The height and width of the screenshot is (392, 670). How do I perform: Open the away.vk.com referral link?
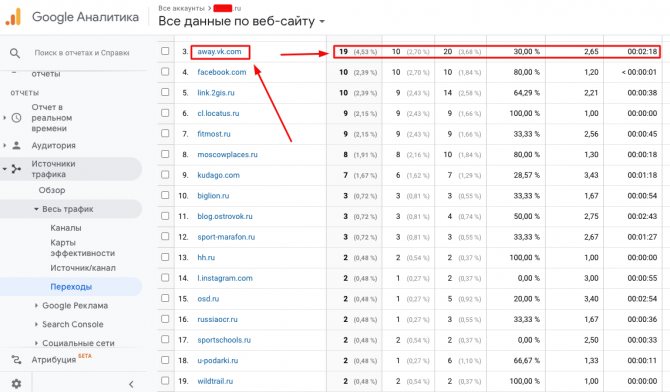pyautogui.click(x=219, y=51)
